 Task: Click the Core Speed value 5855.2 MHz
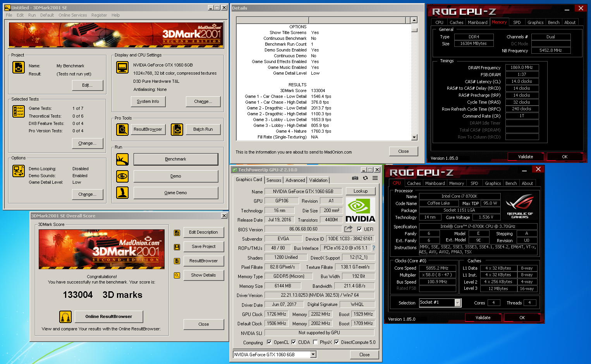click(x=437, y=268)
